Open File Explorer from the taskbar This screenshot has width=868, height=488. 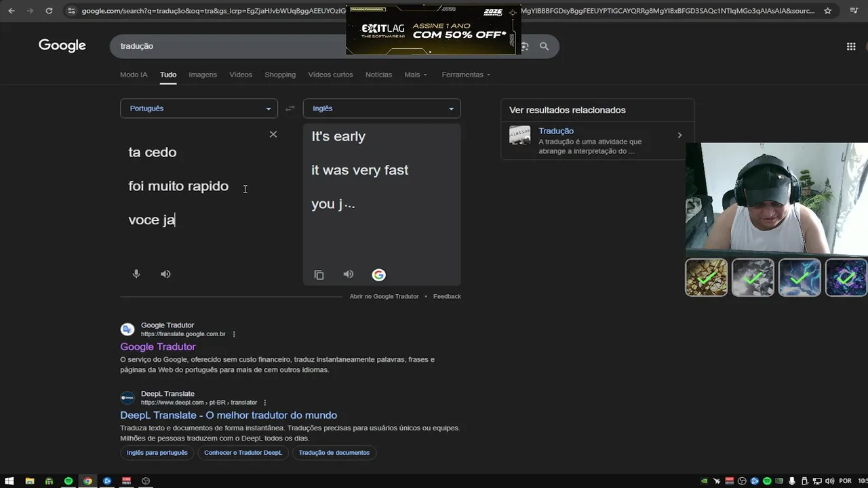click(x=30, y=481)
